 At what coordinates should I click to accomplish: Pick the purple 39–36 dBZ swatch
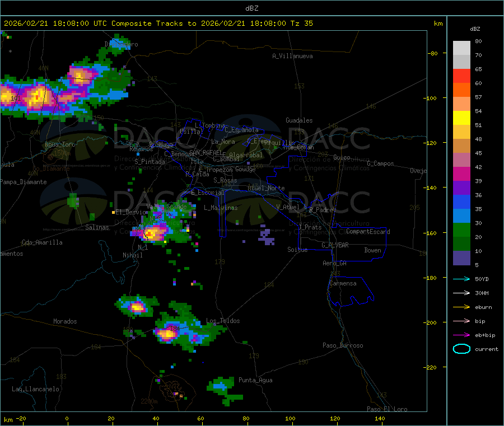(461, 188)
